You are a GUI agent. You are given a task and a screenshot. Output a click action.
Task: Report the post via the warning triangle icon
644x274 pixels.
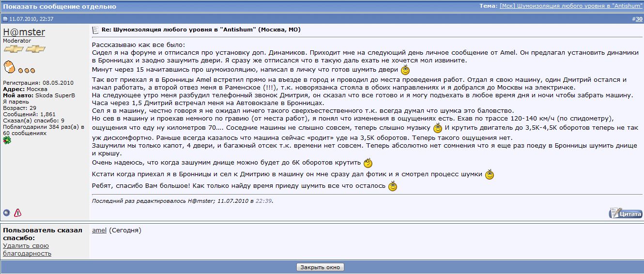[17, 213]
